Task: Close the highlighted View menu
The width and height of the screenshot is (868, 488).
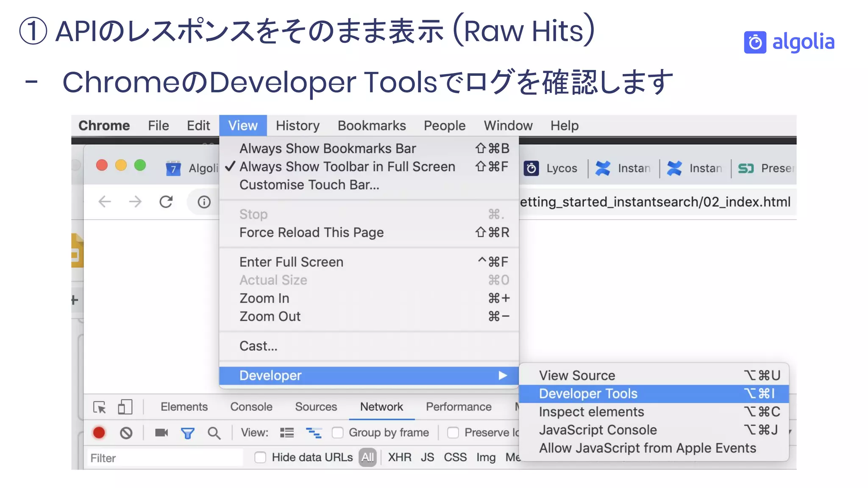Action: [x=243, y=125]
